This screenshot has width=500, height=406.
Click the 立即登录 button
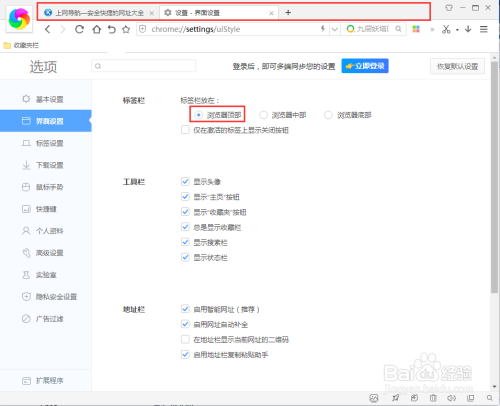(365, 66)
